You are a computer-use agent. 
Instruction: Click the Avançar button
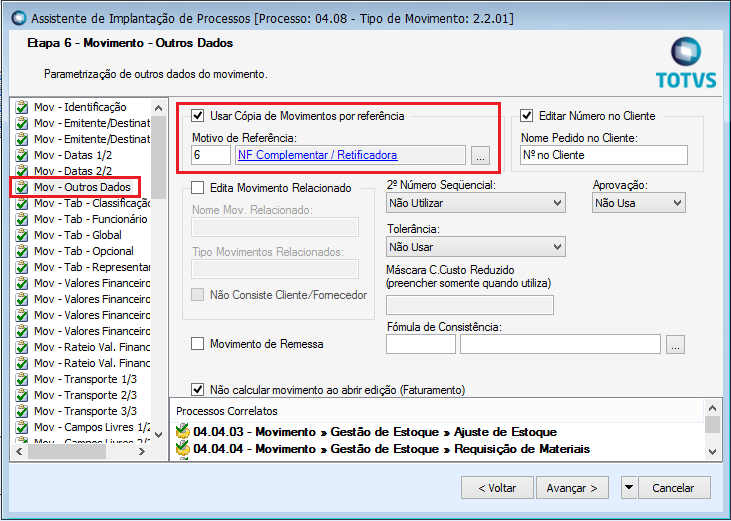pyautogui.click(x=572, y=488)
